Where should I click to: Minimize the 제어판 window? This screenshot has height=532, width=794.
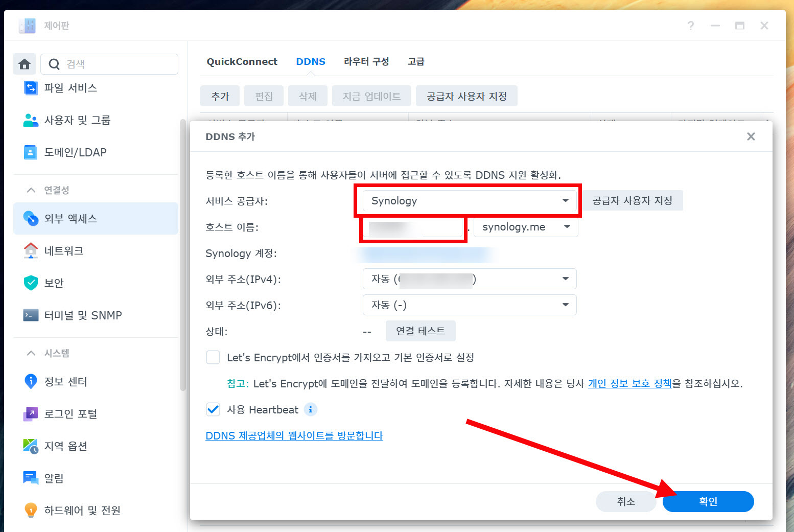(x=715, y=26)
